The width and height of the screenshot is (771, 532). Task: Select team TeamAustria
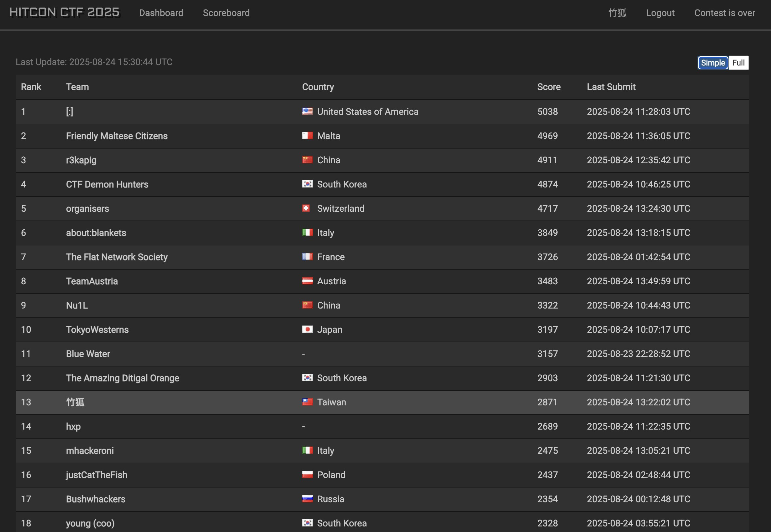pyautogui.click(x=92, y=281)
